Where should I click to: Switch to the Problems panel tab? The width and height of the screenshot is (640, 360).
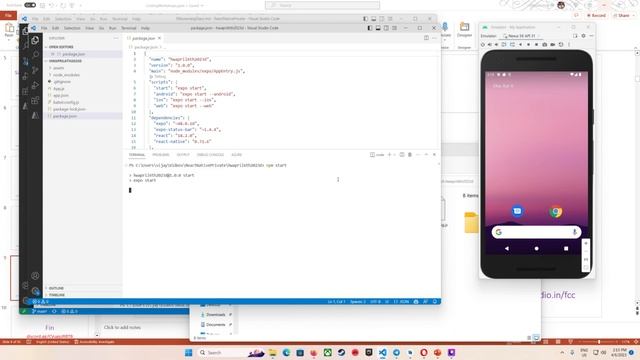[161, 155]
